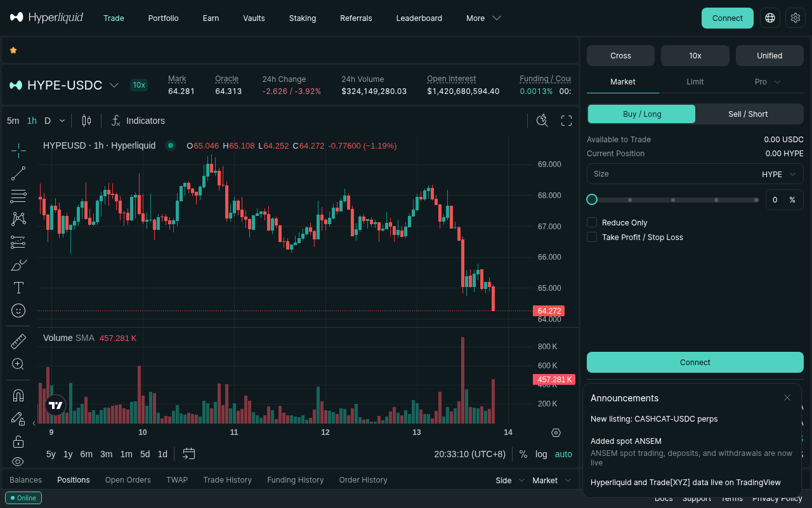Select the Sell / Short side

click(x=748, y=114)
